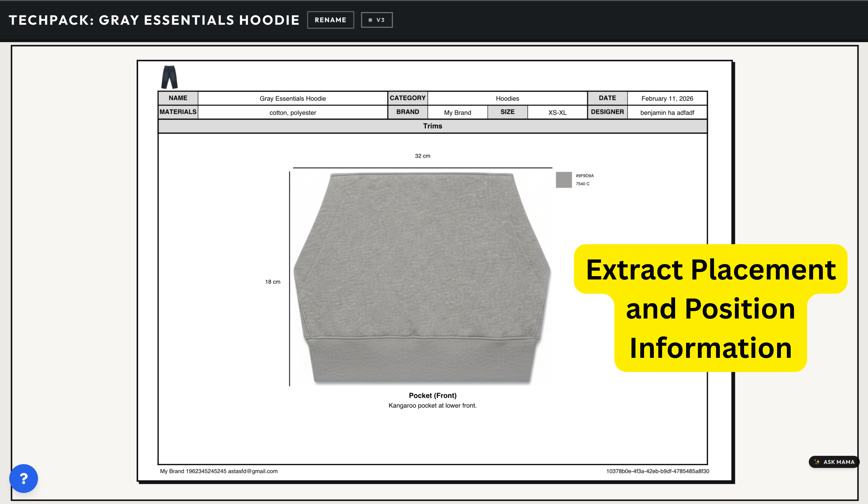Select the gray #9F9D9A color swatch
The height and width of the screenshot is (504, 868).
click(563, 180)
